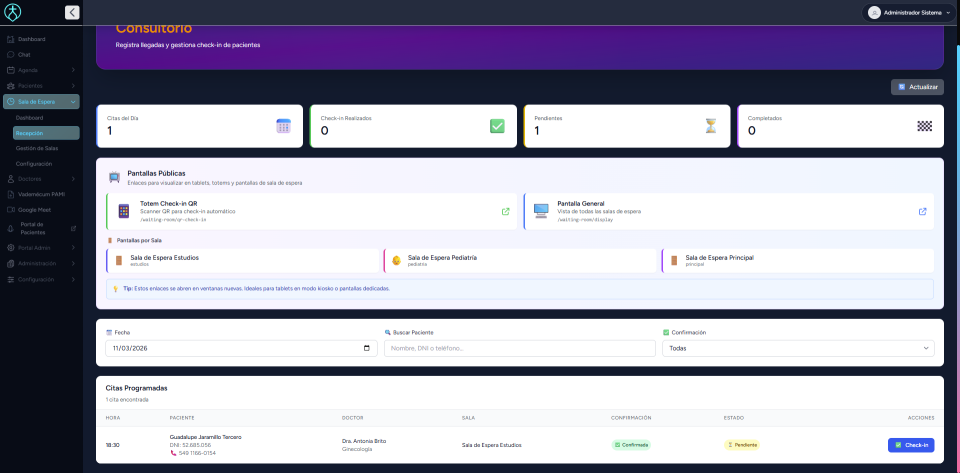Go to Gestión de Salas submenu

coord(37,148)
